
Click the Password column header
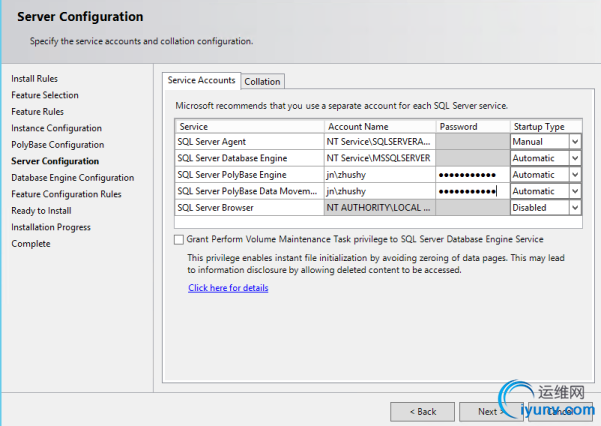tap(473, 127)
